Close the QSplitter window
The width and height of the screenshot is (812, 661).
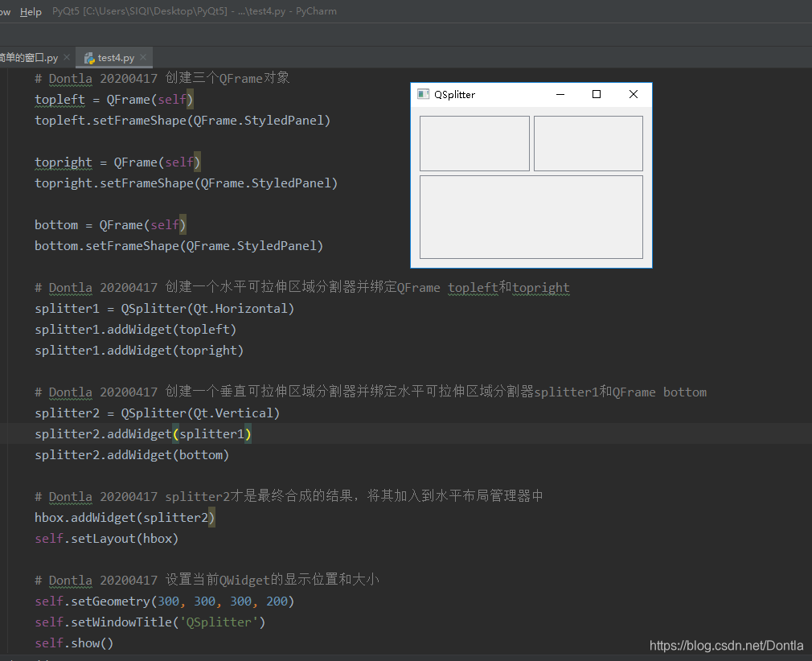coord(634,94)
